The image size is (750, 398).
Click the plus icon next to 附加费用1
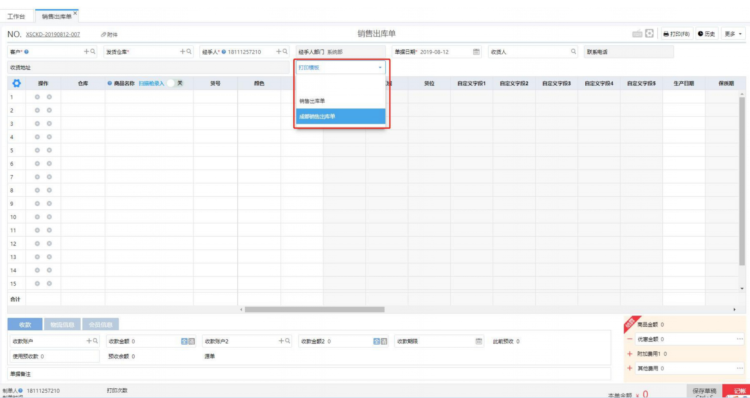click(629, 354)
